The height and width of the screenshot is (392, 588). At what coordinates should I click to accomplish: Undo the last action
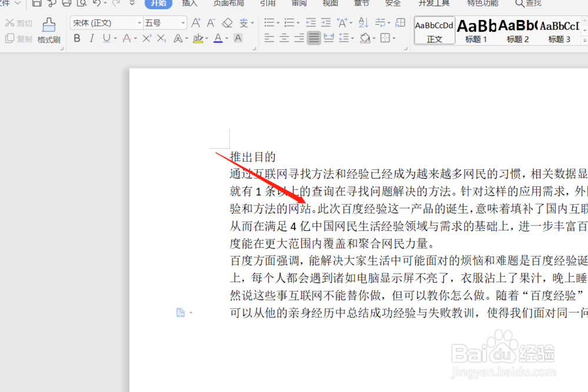[97, 3]
